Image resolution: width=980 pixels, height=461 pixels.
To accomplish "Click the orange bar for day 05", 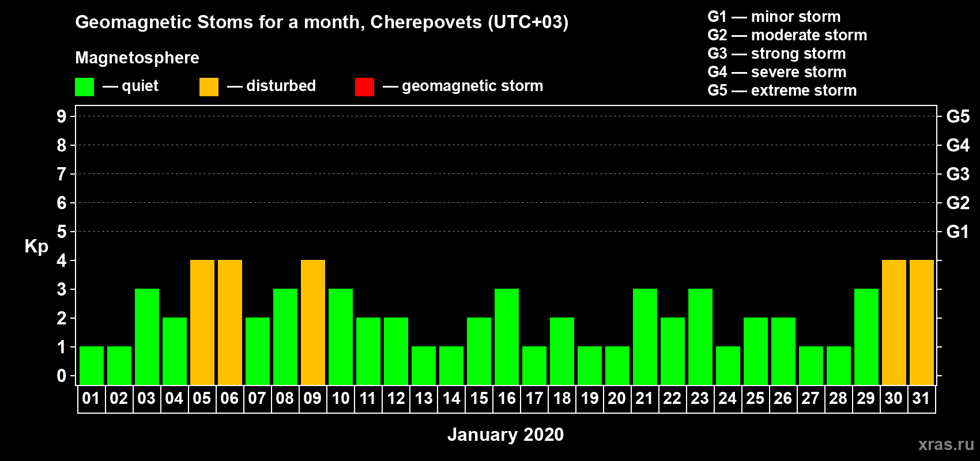I will click(202, 323).
